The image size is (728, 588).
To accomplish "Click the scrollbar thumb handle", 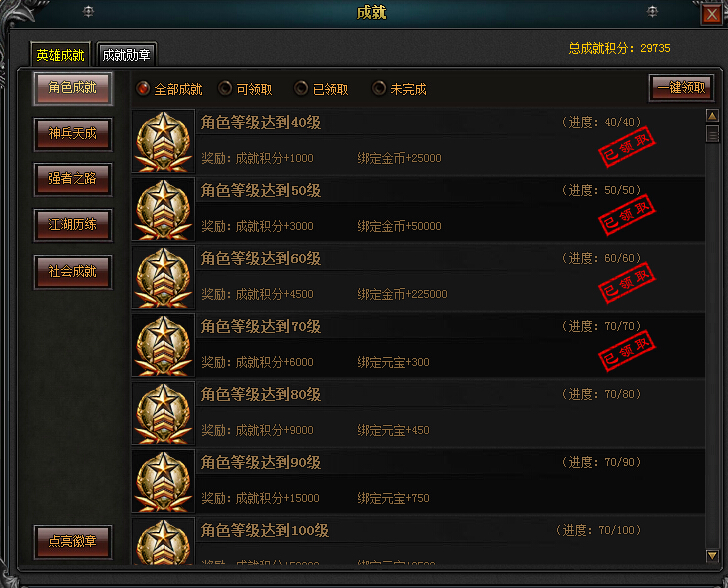I will (712, 134).
